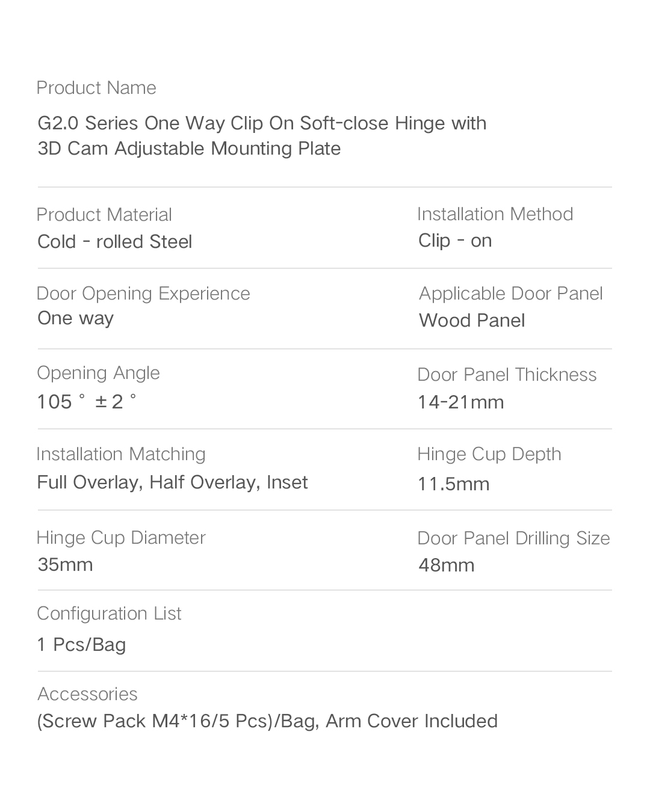Click the 35mm hinge cup diameter value
Screen dimensions: 650x812
coord(65,565)
